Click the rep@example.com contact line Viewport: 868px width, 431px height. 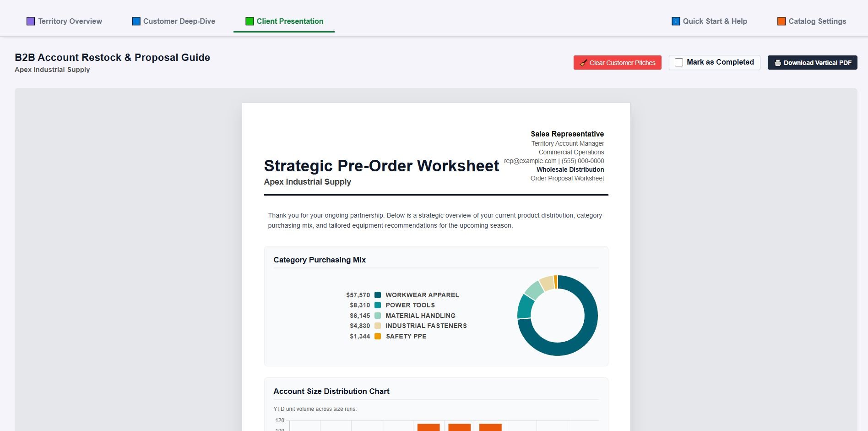click(554, 161)
